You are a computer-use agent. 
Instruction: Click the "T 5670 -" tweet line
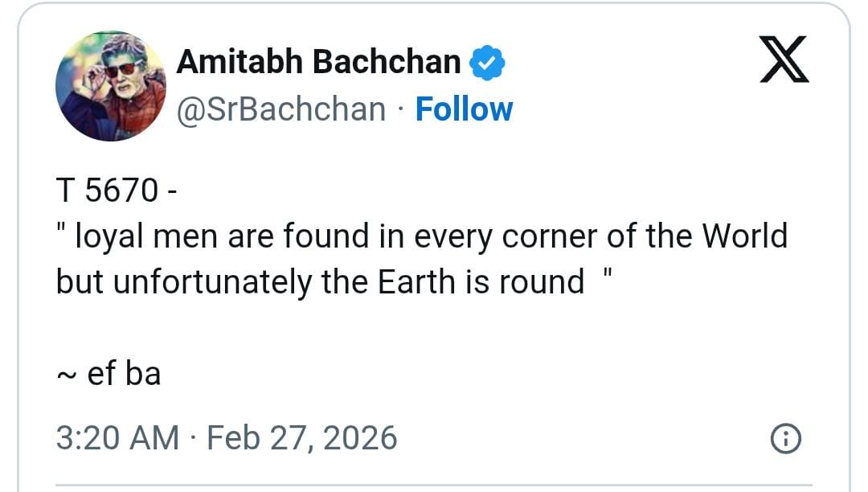(117, 190)
